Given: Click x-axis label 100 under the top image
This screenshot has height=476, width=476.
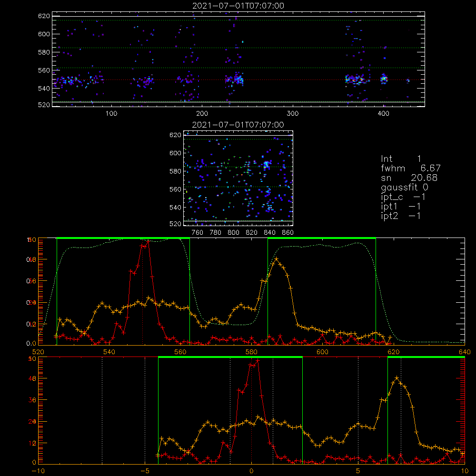Looking at the screenshot, I should pos(111,114).
